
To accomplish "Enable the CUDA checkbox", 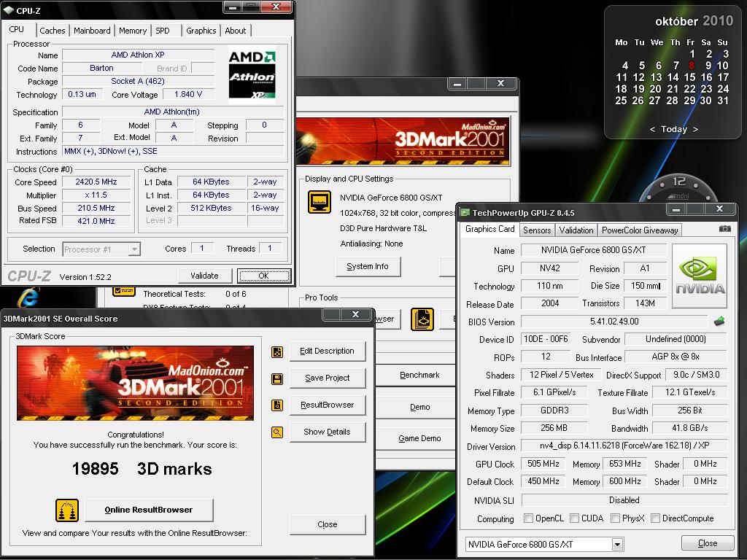I will pyautogui.click(x=575, y=518).
